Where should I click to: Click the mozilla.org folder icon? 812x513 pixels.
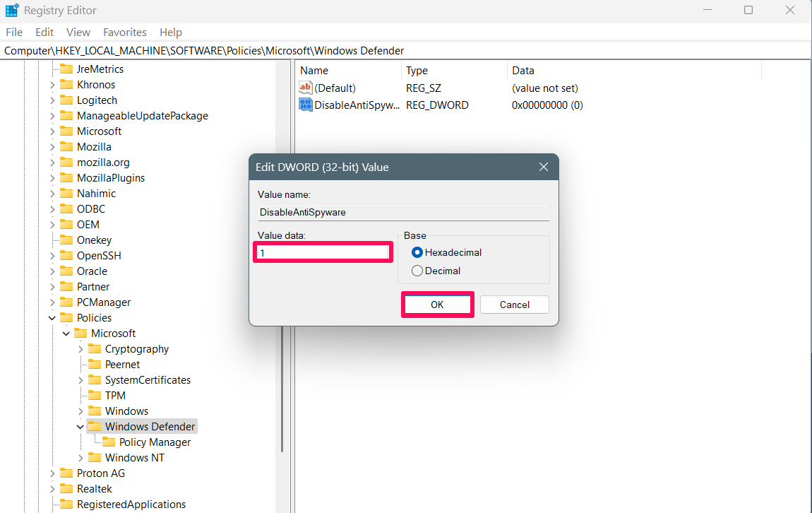tap(66, 163)
